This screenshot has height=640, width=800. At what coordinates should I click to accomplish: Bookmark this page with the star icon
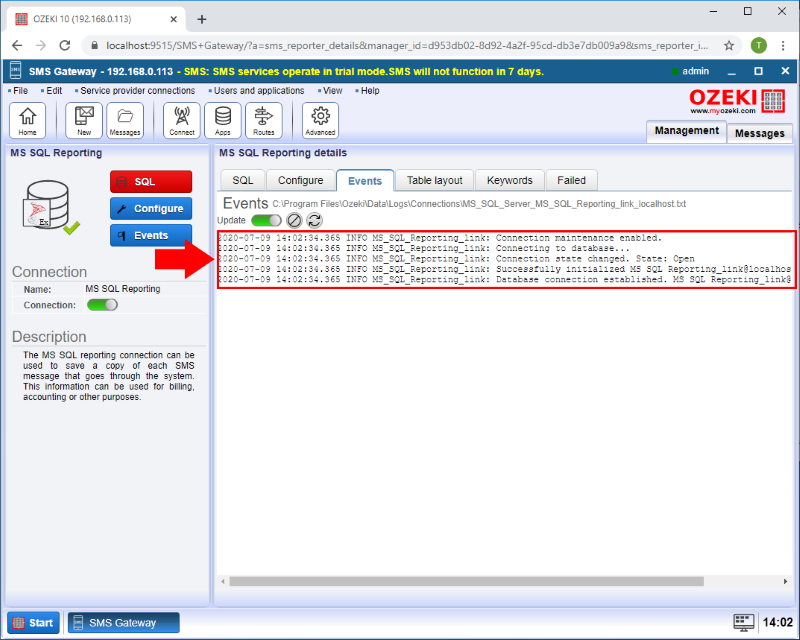pos(729,45)
